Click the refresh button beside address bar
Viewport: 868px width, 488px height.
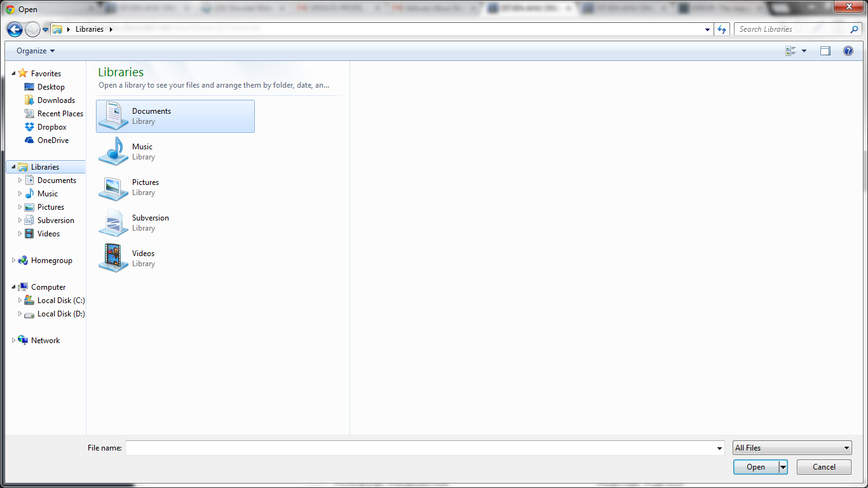721,29
